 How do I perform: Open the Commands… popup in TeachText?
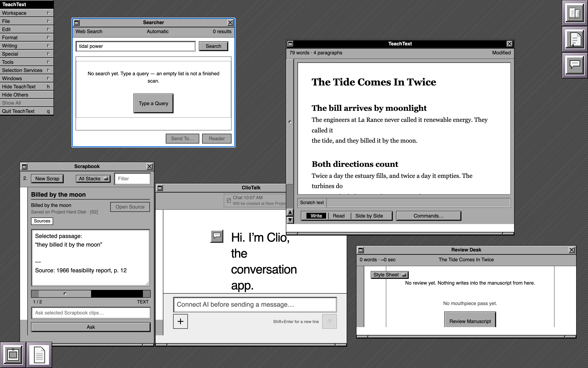point(428,216)
